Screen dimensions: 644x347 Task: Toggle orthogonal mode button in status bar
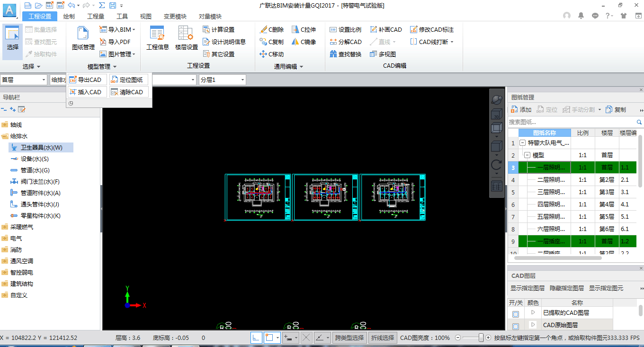pyautogui.click(x=256, y=338)
